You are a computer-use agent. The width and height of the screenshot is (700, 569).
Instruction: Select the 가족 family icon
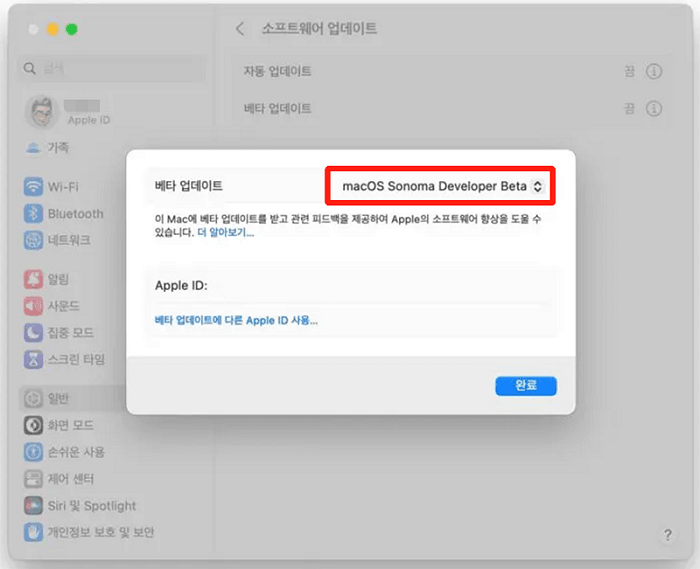point(33,148)
